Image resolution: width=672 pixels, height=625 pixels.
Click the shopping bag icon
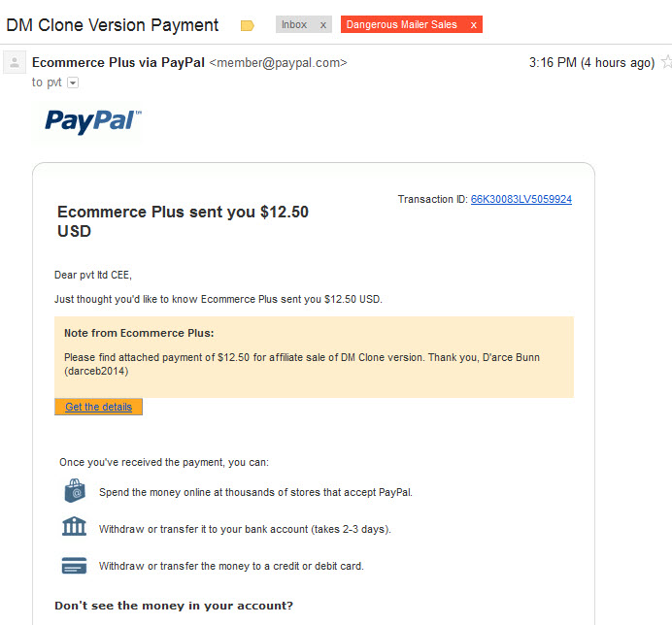point(75,491)
